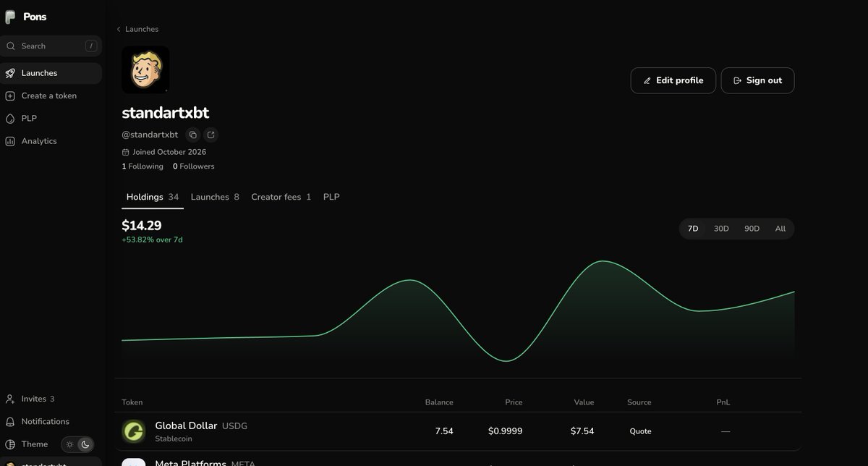The image size is (868, 466).
Task: Sort by the Source column header
Action: (639, 402)
